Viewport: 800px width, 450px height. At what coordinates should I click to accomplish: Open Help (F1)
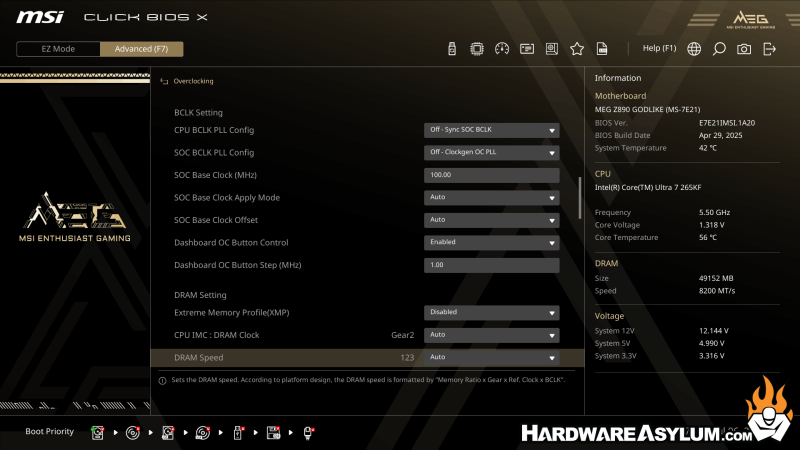[659, 48]
